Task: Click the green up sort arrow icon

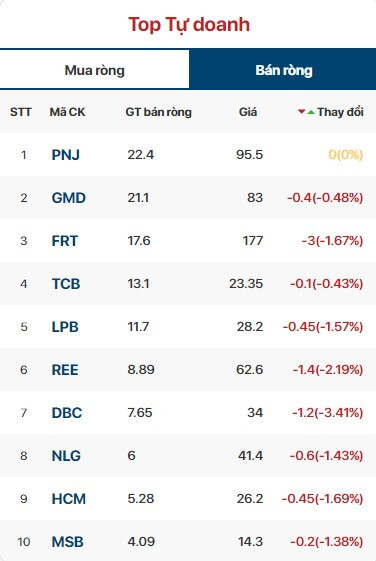Action: (311, 112)
